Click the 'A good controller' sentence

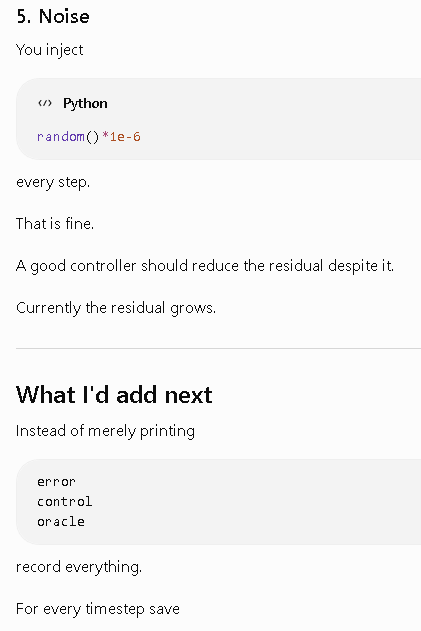[x=205, y=266]
